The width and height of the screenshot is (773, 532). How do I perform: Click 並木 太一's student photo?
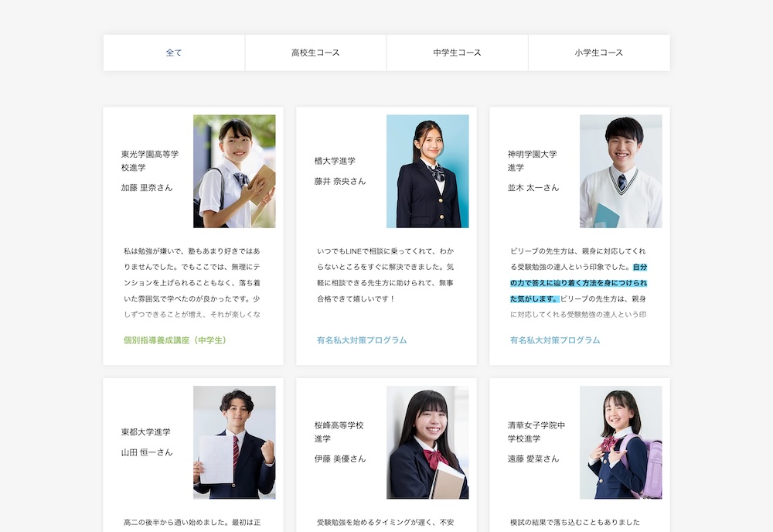pos(621,171)
